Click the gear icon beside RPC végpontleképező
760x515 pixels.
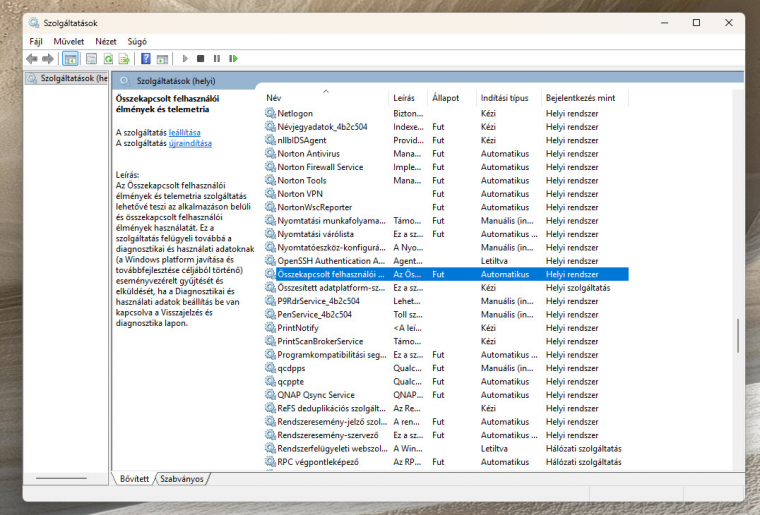click(270, 462)
